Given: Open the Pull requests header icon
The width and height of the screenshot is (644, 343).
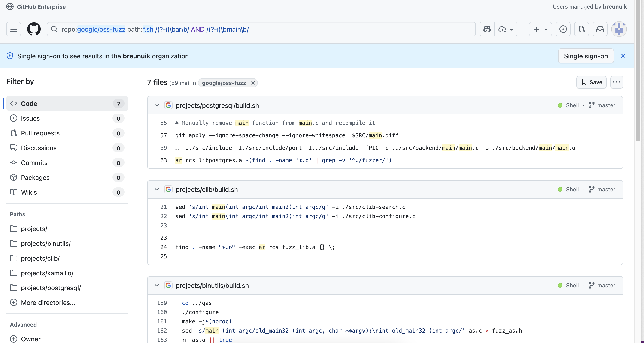Looking at the screenshot, I should 581,29.
